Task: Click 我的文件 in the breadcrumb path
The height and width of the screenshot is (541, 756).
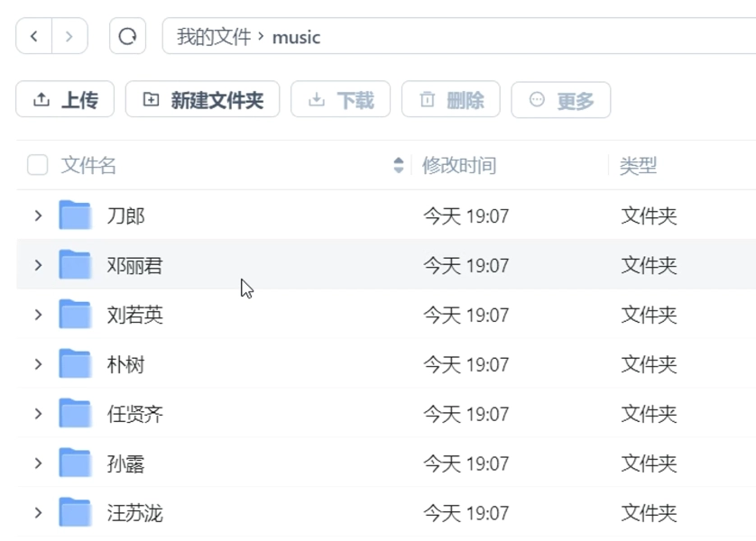Action: (x=214, y=37)
